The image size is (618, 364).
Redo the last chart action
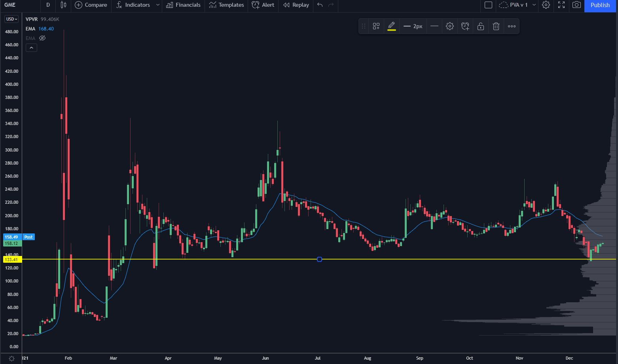[x=331, y=5]
